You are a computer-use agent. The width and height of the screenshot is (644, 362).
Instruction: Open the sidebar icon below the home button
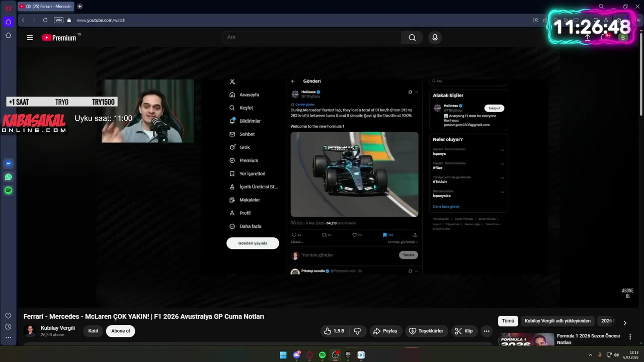[8, 35]
